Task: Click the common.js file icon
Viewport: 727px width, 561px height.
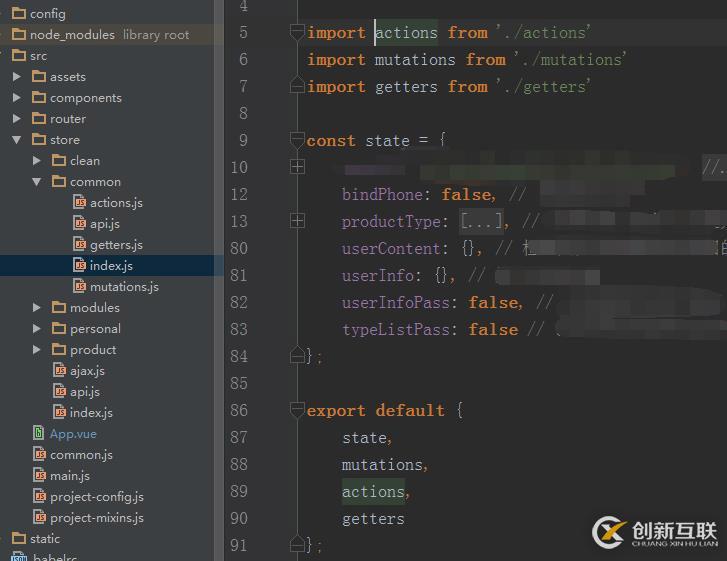Action: (x=40, y=454)
